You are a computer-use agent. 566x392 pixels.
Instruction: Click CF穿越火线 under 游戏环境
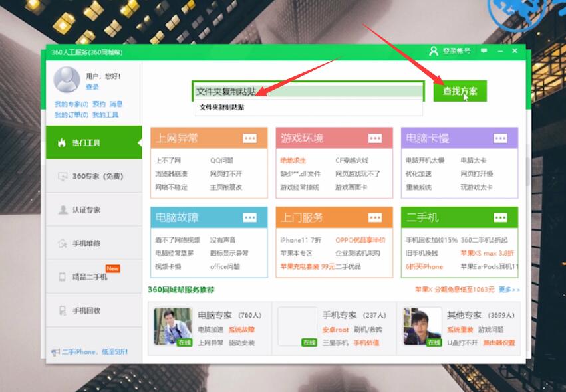352,161
